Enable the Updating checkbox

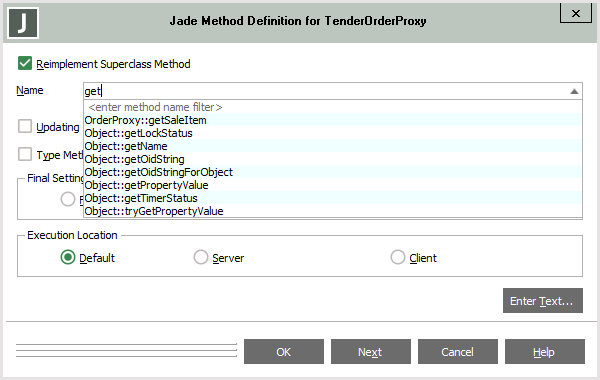25,126
